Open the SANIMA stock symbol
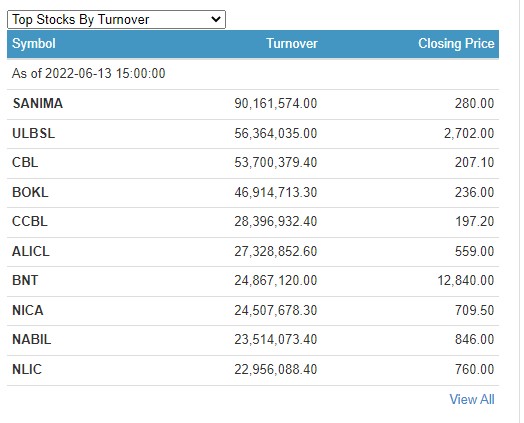The width and height of the screenshot is (524, 423). pos(37,104)
